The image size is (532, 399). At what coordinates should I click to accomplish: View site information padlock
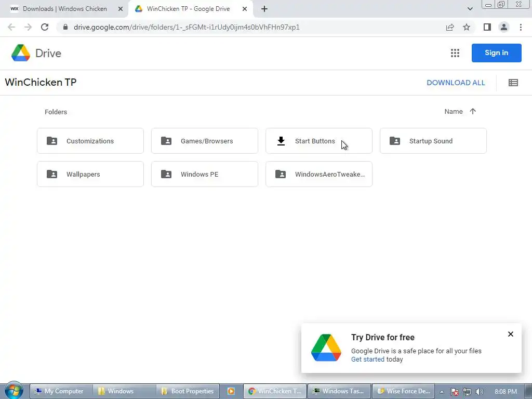[x=65, y=27]
